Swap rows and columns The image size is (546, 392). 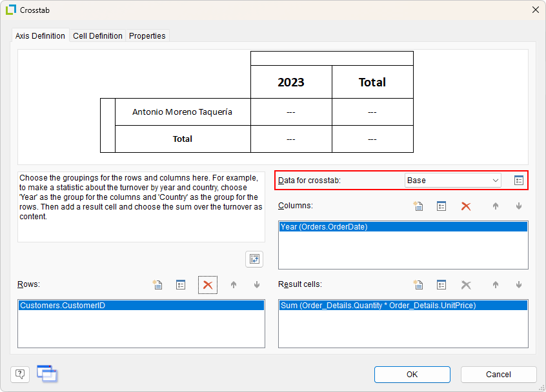pos(254,259)
